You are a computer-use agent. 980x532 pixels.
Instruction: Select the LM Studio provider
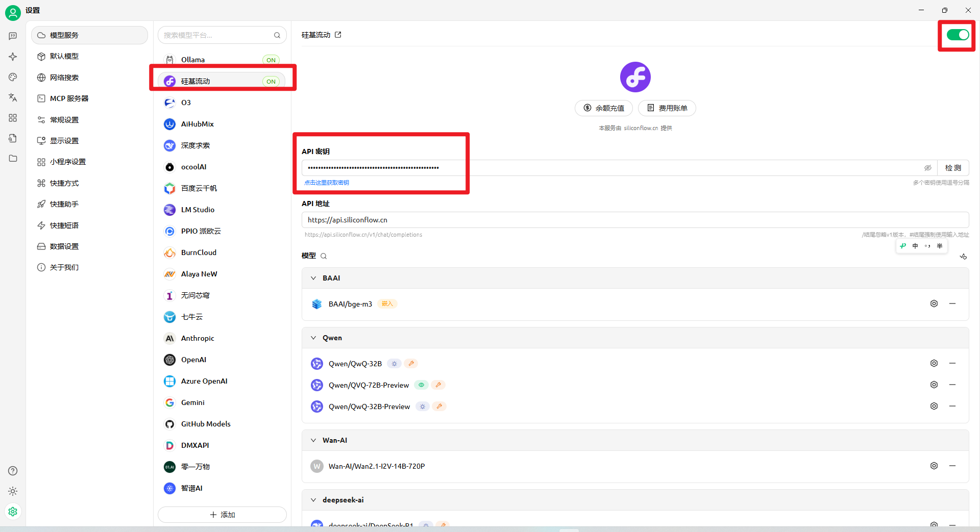222,210
